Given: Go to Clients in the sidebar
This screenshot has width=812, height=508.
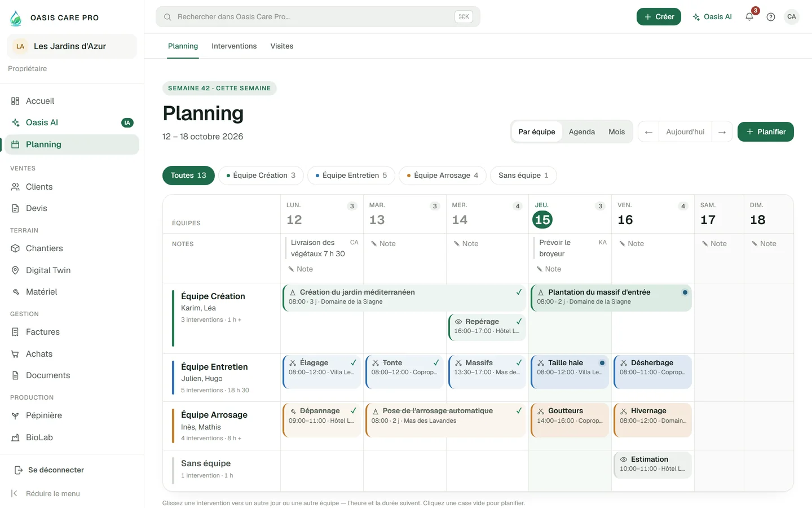Looking at the screenshot, I should (x=72, y=187).
